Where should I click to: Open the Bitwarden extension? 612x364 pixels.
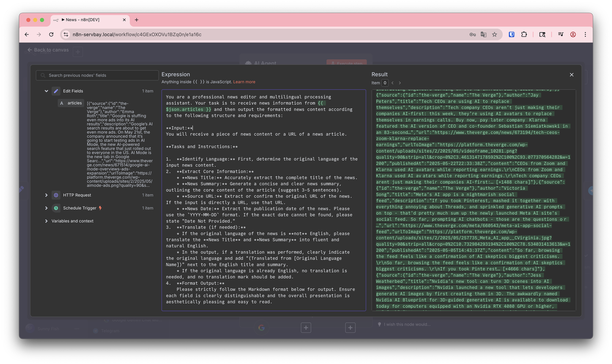click(x=512, y=34)
